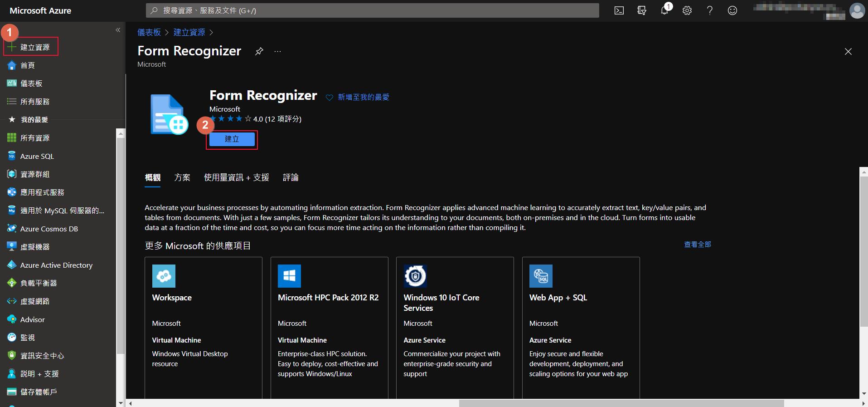Open the help question mark
Screen dimensions: 868x407
710,10
